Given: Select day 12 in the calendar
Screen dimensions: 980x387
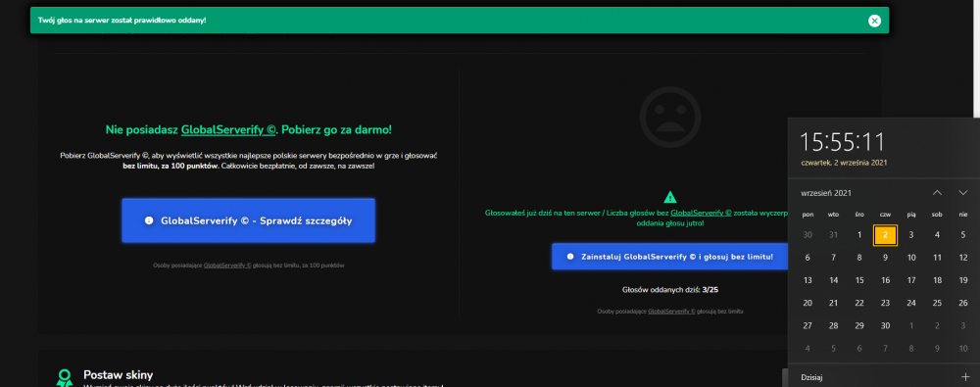Looking at the screenshot, I should point(963,258).
